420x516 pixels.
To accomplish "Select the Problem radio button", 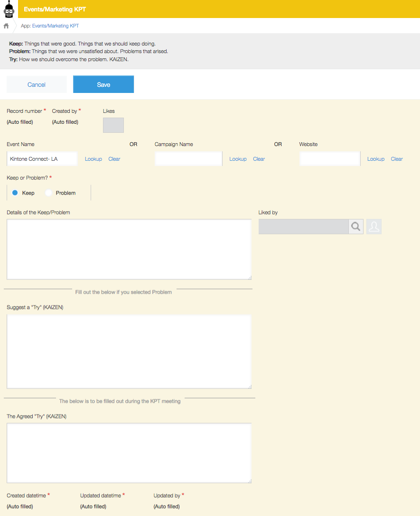I will point(49,193).
